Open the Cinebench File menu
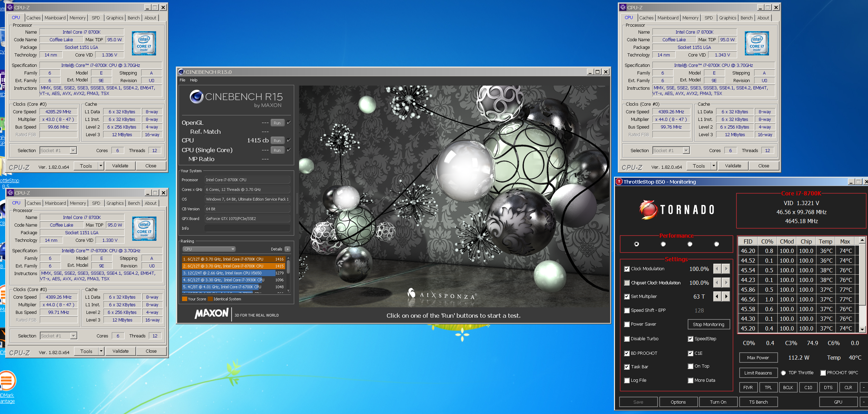Screen dimensions: 868x414 [x=182, y=80]
